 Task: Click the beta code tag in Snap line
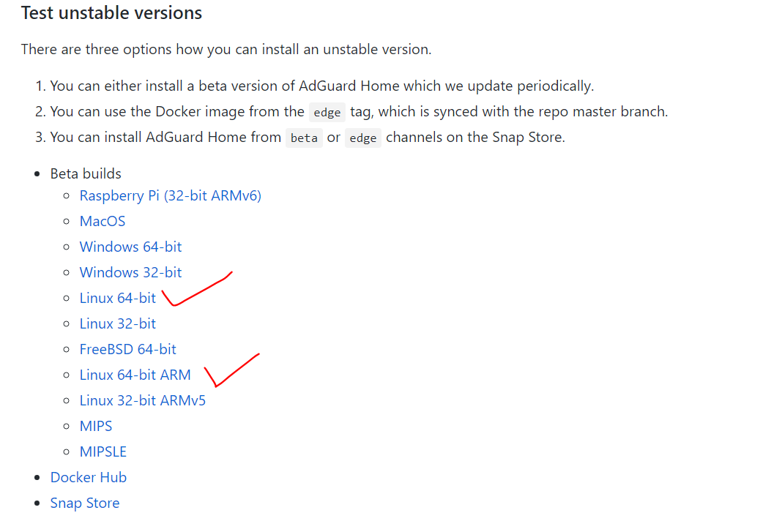[x=304, y=138]
